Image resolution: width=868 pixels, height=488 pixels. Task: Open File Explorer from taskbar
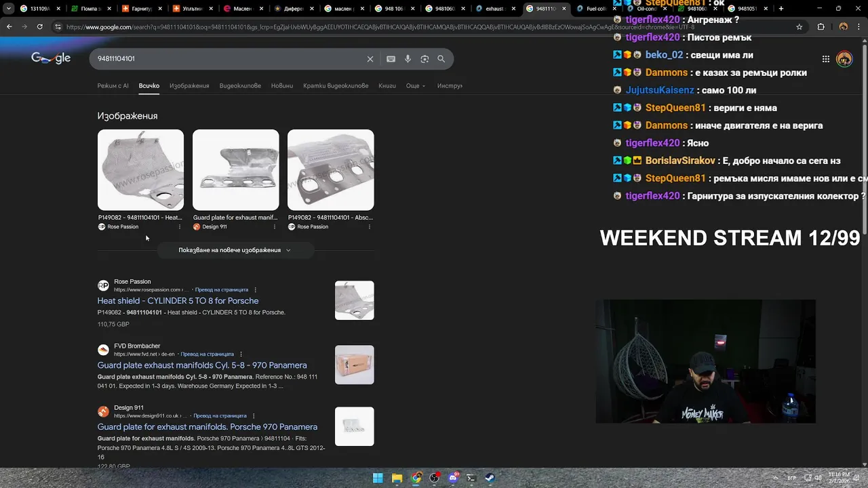(397, 478)
